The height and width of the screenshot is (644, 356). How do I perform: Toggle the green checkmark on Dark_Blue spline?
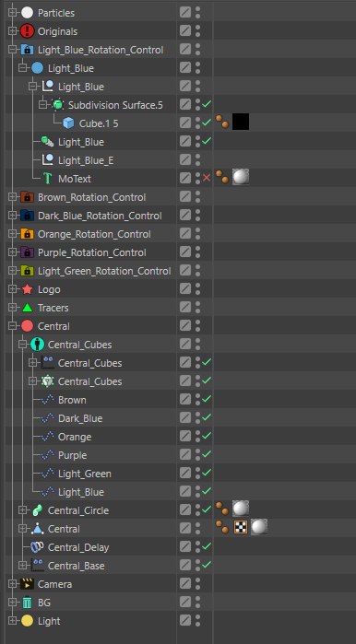(x=207, y=417)
